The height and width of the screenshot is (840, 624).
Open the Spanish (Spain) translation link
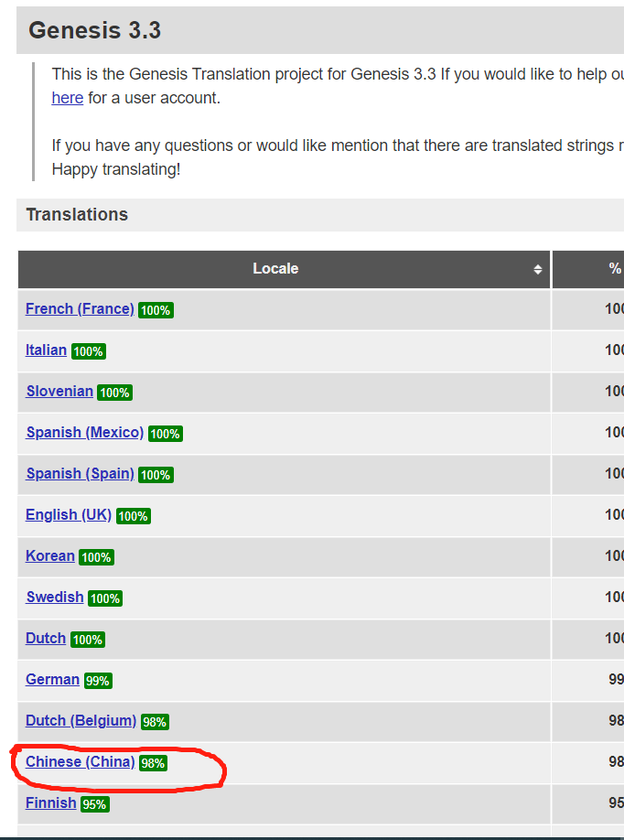pos(80,474)
